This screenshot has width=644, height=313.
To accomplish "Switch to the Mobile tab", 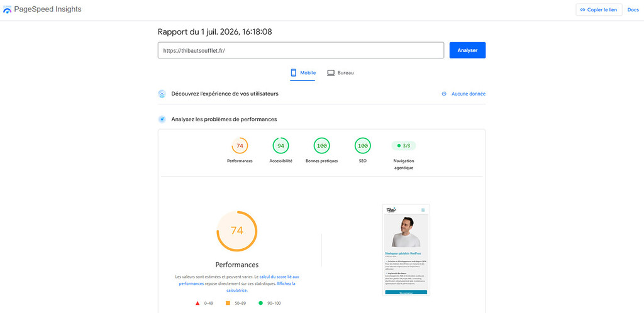I will tap(303, 73).
